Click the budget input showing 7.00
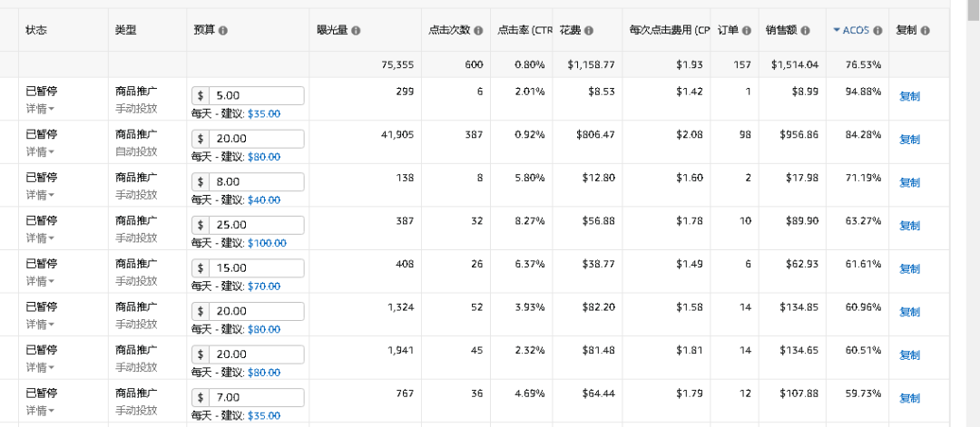The image size is (980, 427). pos(257,398)
